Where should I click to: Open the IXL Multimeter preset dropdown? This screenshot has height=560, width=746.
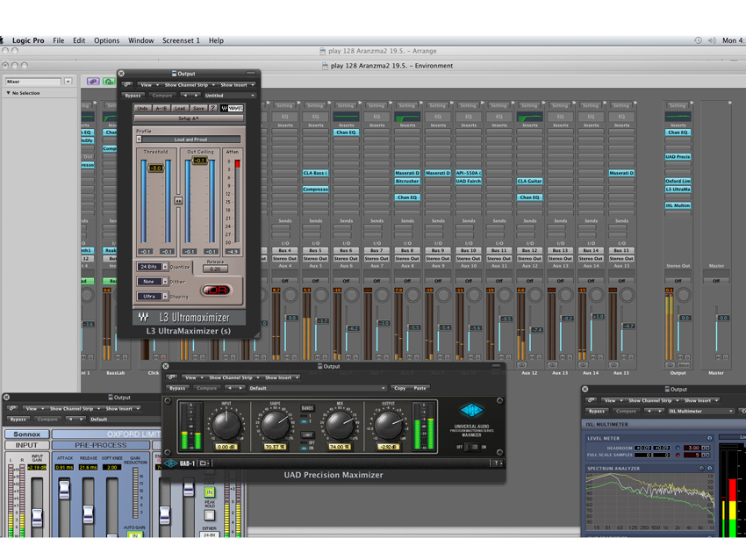700,411
